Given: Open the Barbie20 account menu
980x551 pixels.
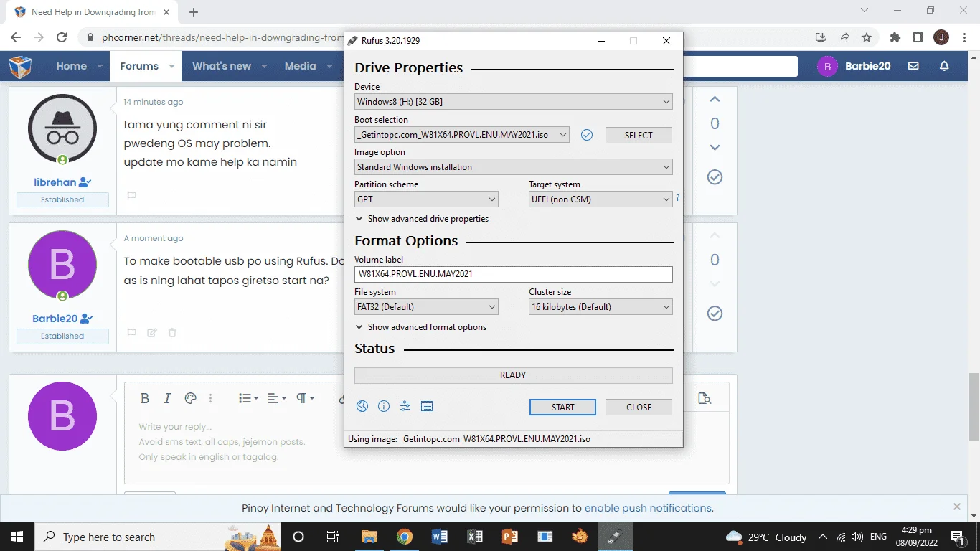Looking at the screenshot, I should click(x=854, y=66).
